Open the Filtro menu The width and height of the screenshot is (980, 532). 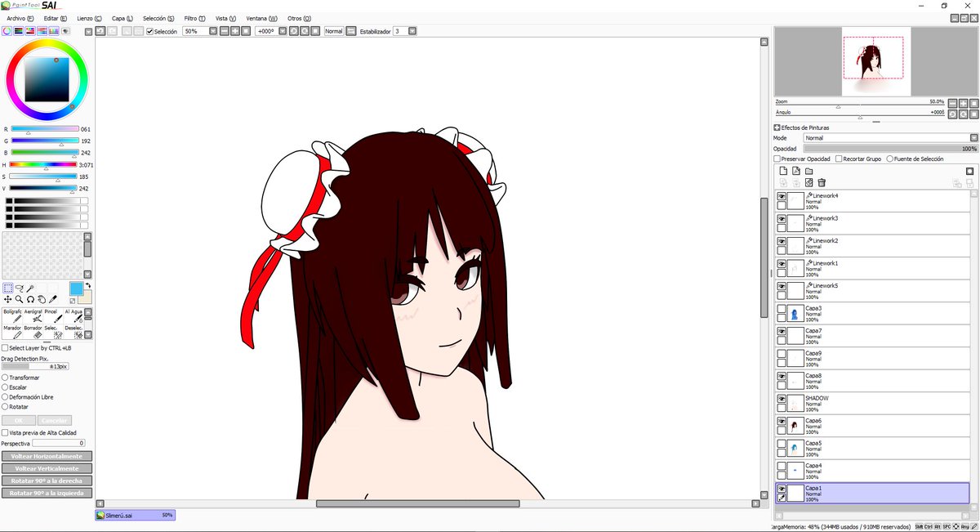pyautogui.click(x=195, y=18)
